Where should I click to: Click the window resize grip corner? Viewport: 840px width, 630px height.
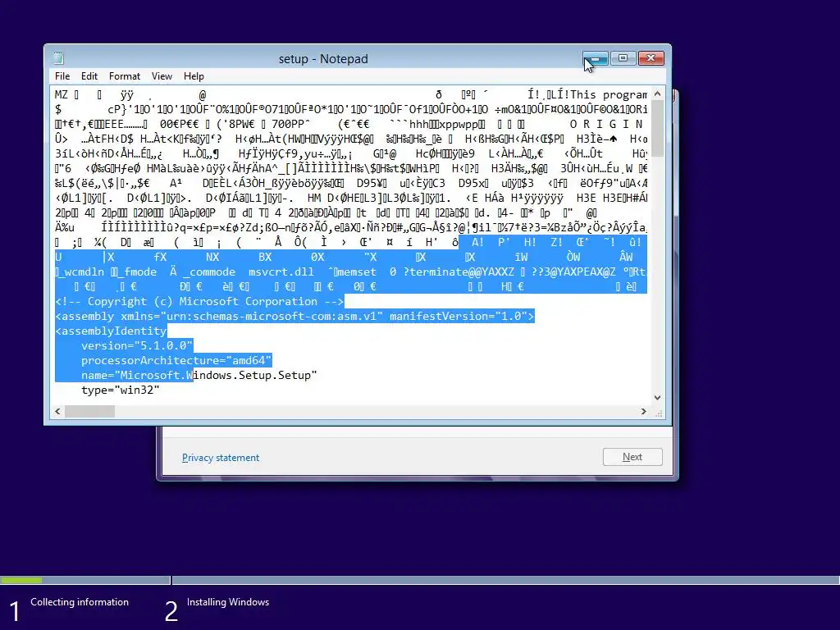[x=659, y=413]
